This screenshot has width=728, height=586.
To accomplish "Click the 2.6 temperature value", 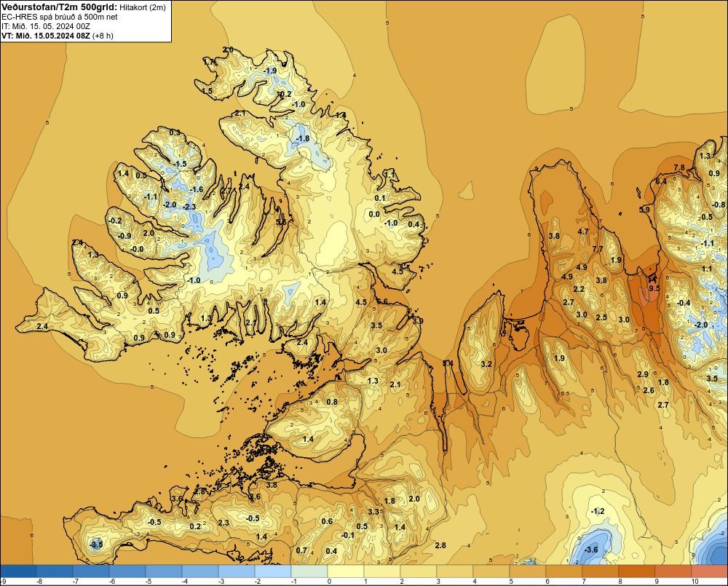I will (649, 390).
